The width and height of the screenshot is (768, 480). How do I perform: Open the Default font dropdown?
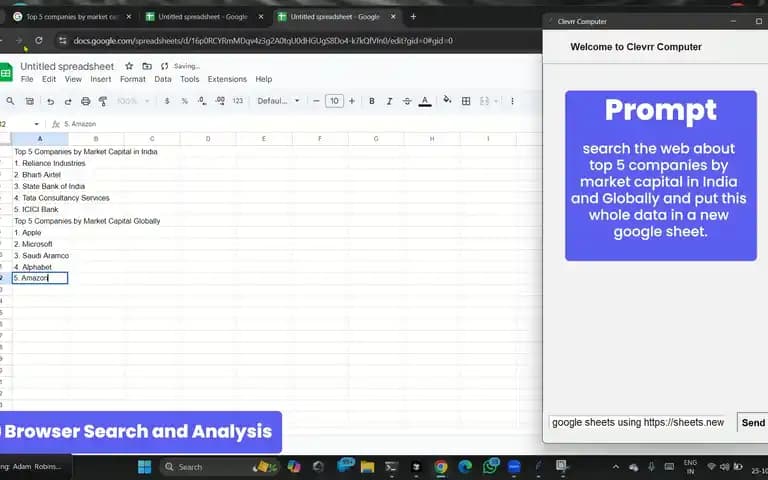(278, 101)
